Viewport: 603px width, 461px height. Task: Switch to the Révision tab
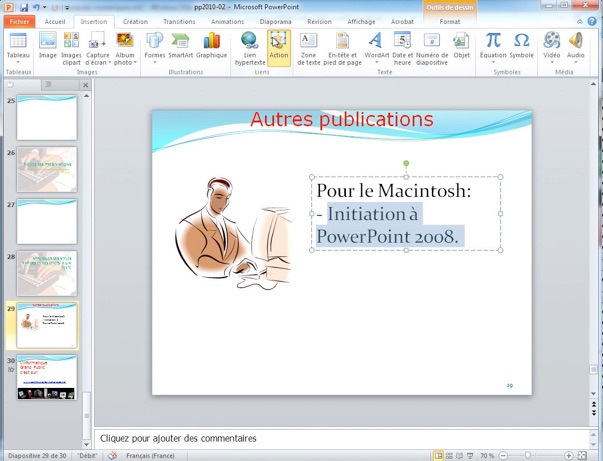click(x=320, y=22)
